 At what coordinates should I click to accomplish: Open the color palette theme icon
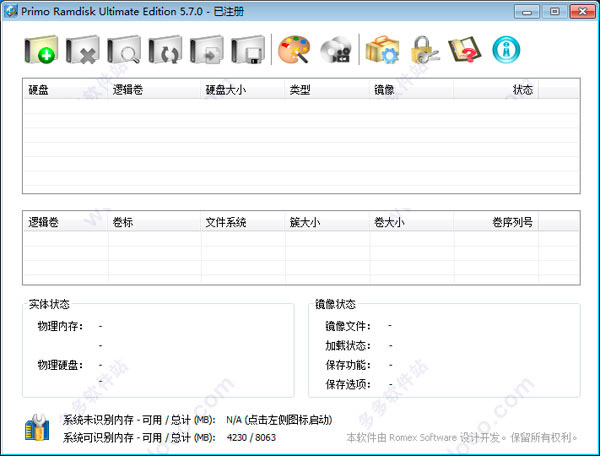click(x=294, y=50)
